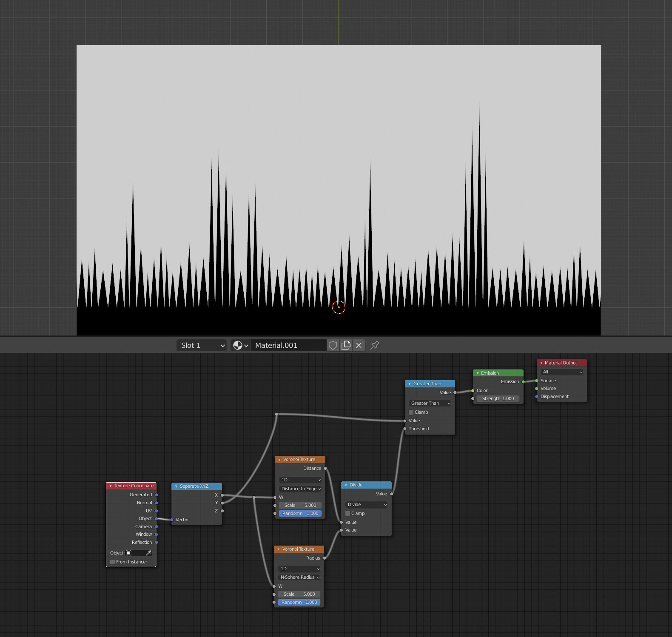Screen dimensions: 672x637
Task: Collapse the Greater Than node
Action: 410,384
